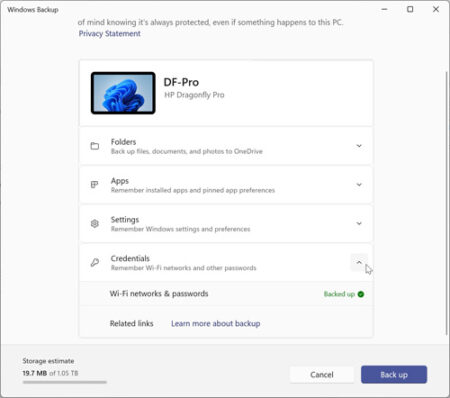Image resolution: width=450 pixels, height=398 pixels.
Task: Click the vertical scrollbar on the right
Action: (x=446, y=203)
